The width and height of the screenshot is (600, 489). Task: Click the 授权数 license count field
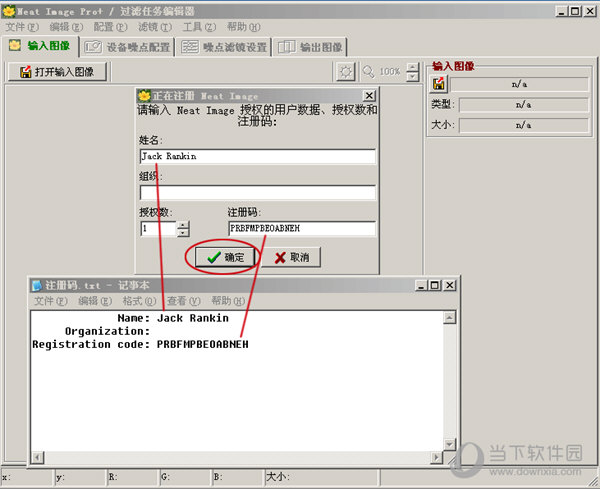tap(158, 228)
